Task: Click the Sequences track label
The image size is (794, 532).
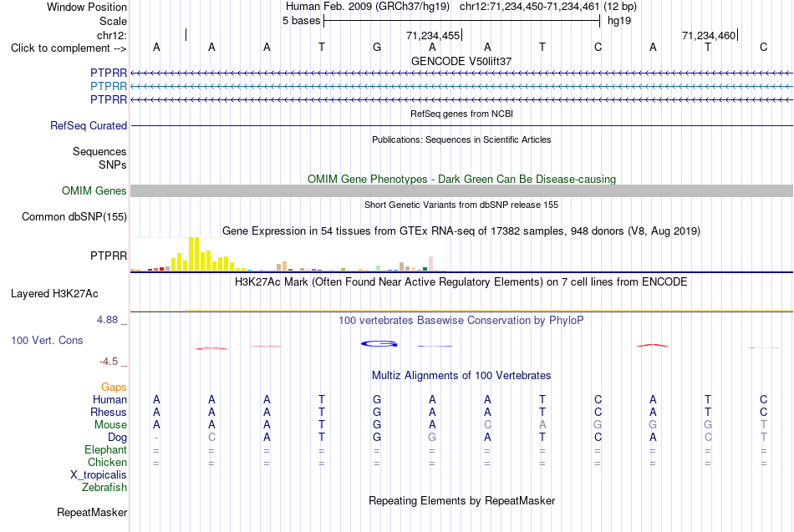Action: click(x=99, y=151)
